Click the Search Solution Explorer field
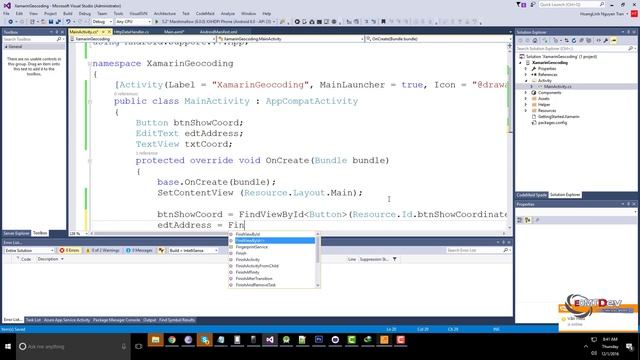Image resolution: width=640 pixels, height=360 pixels. (x=571, y=49)
